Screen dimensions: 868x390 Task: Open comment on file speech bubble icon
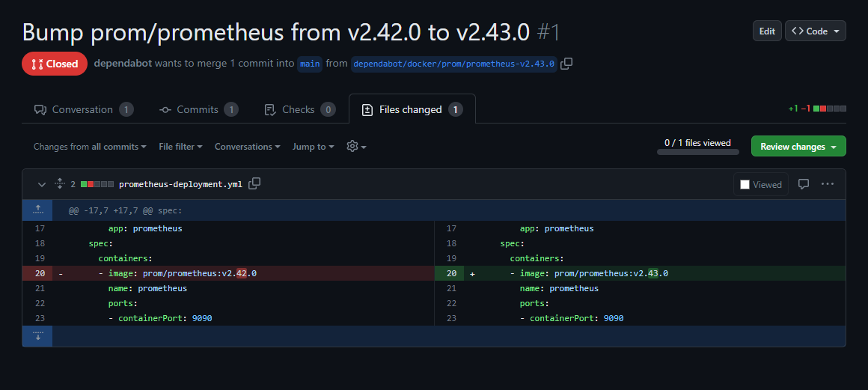(x=804, y=184)
